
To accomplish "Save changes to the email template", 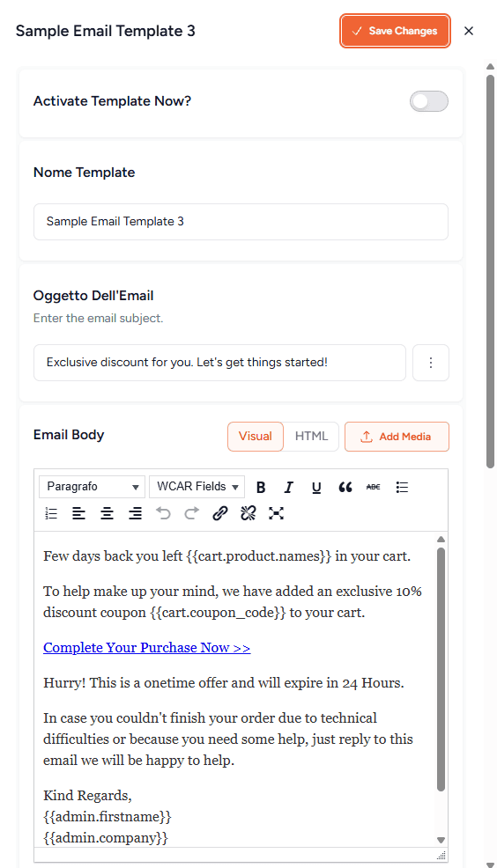I will [x=395, y=31].
